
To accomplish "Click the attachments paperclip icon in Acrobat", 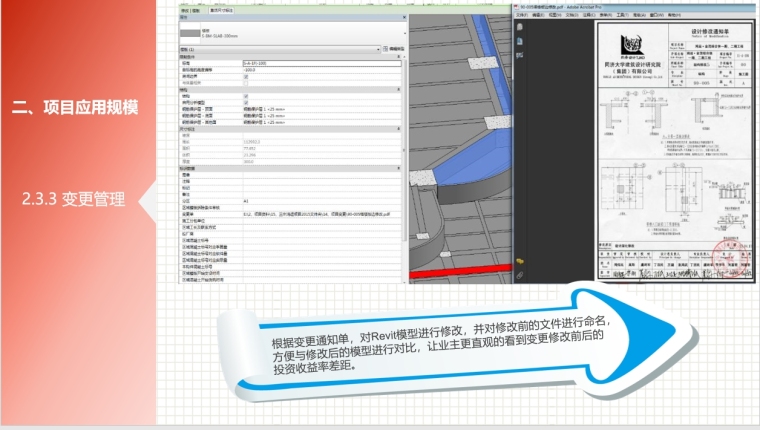I will 521,273.
